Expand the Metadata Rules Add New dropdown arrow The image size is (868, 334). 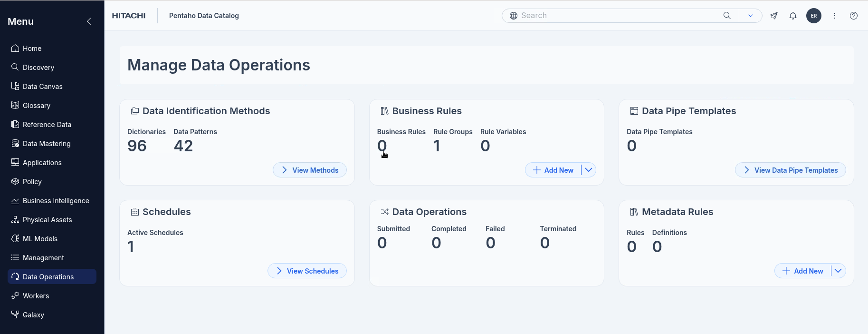click(838, 271)
